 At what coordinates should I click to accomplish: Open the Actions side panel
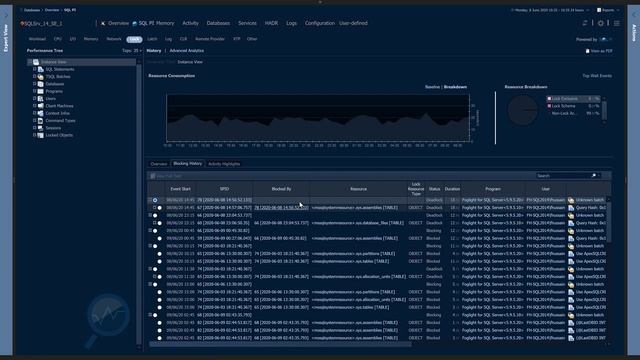(x=634, y=33)
